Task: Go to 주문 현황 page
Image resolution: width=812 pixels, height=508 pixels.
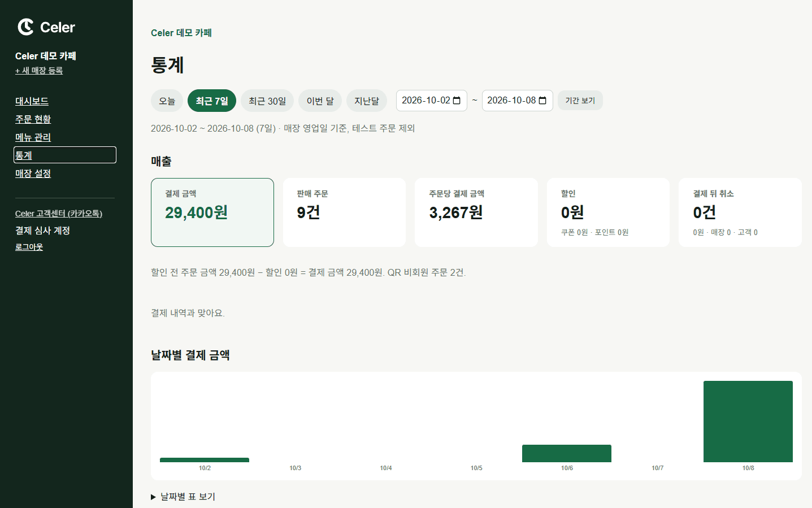Action: 33,119
